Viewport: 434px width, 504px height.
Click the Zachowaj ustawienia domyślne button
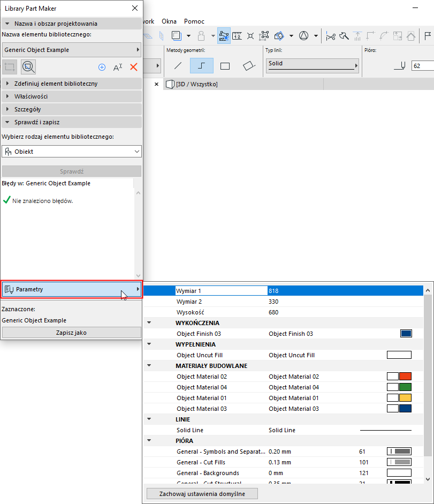pos(202,493)
